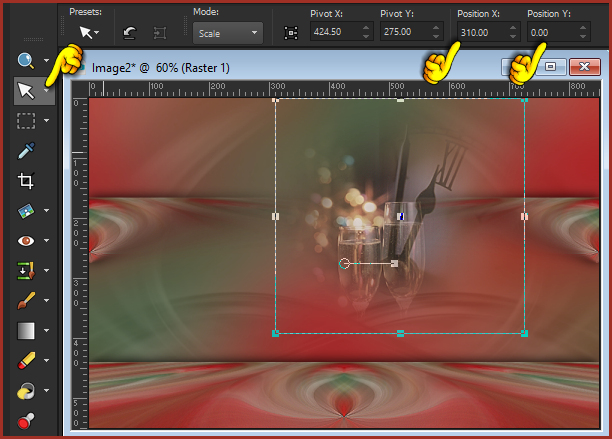Click the gradient swatch tool icon
Screen dimensions: 612x439
coord(26,330)
